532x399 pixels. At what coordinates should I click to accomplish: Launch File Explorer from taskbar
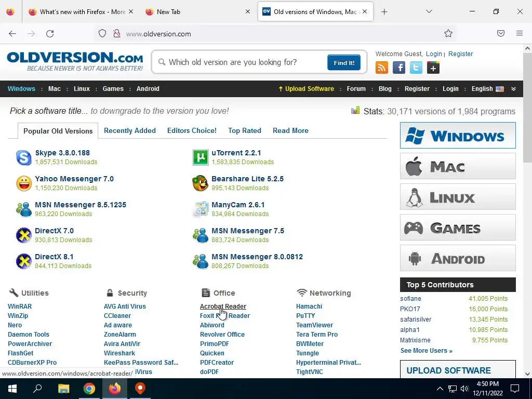click(x=63, y=389)
